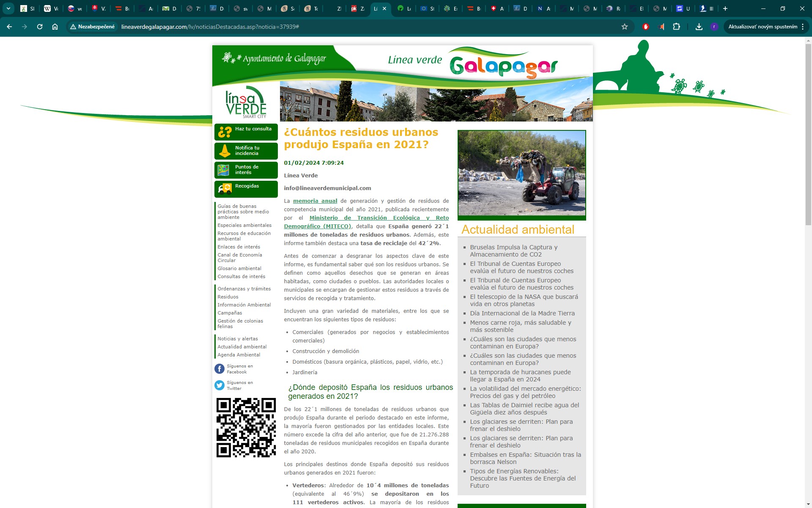Click the waste tractor article photo
The image size is (812, 508).
coord(522,173)
